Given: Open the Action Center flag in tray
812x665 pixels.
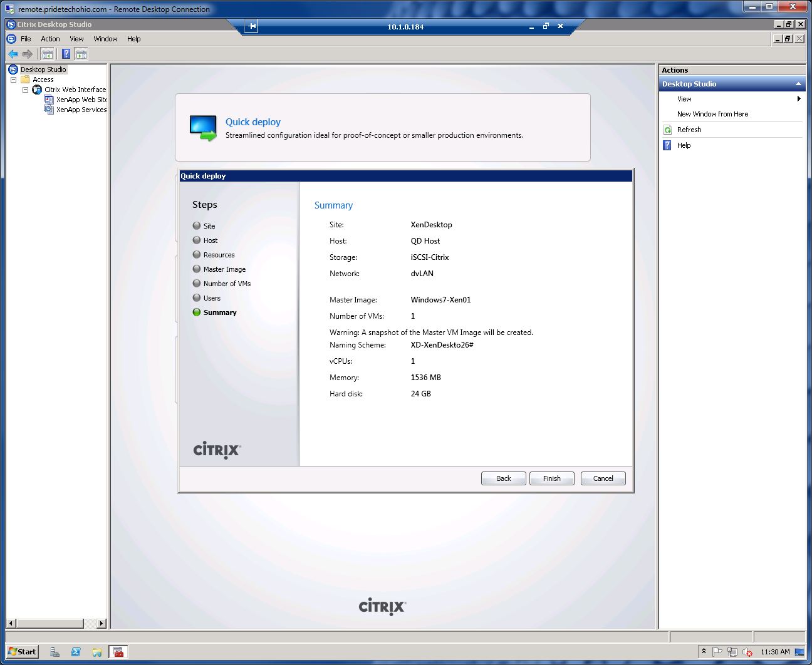Looking at the screenshot, I should (718, 652).
